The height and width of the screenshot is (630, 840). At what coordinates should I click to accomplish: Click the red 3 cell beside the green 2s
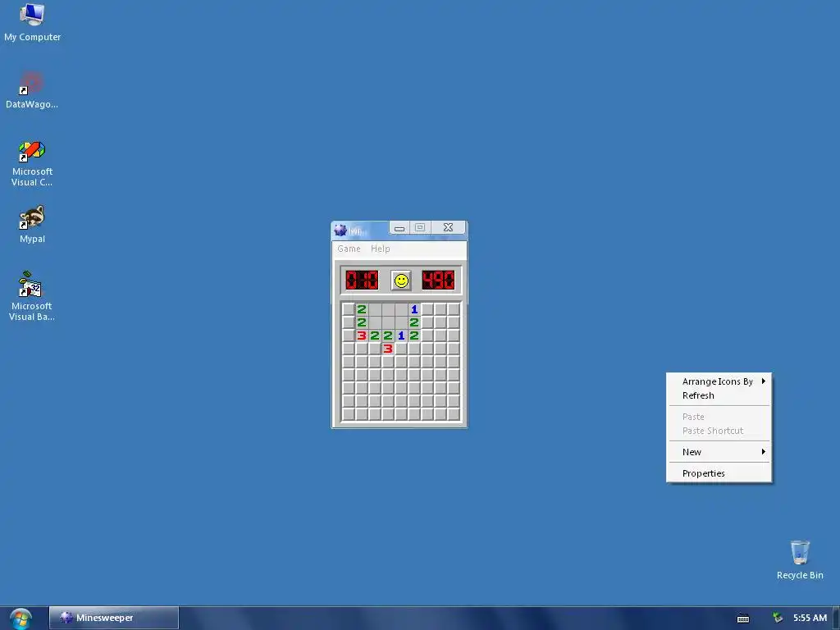click(x=362, y=336)
